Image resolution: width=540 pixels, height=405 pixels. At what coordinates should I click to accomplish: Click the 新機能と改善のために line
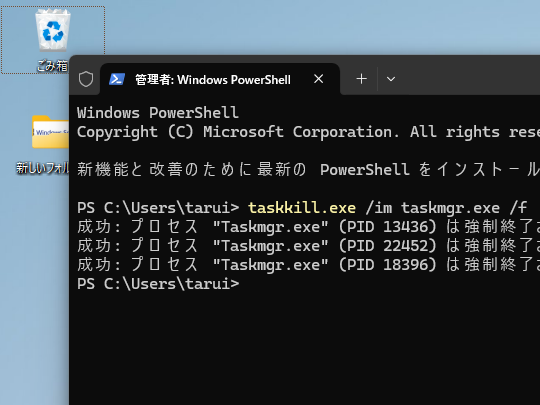click(308, 170)
